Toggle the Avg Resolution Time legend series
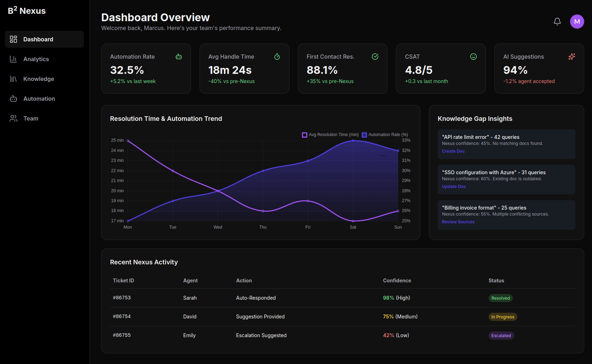 pos(330,135)
